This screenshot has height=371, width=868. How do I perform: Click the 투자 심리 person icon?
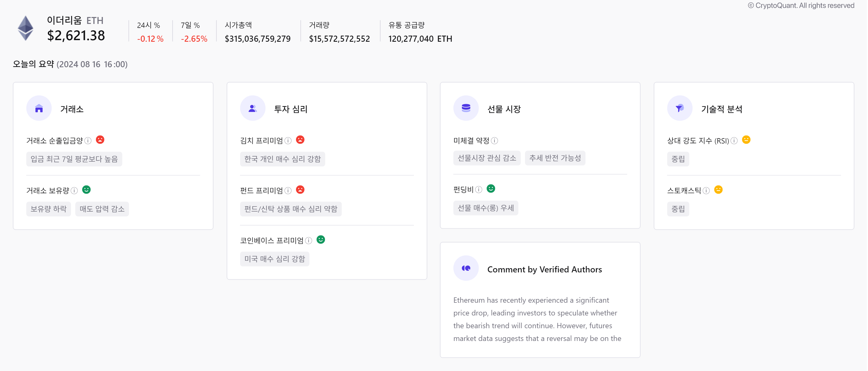coord(253,108)
